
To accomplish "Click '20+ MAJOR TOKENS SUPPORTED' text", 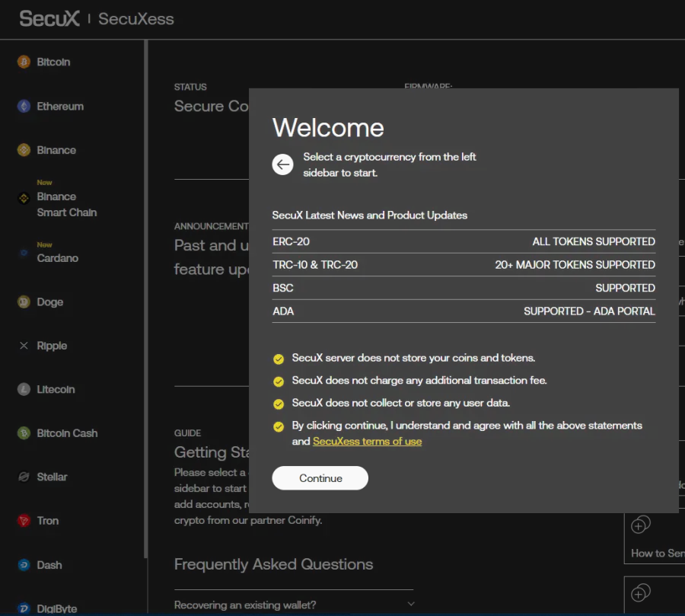I will 575,264.
